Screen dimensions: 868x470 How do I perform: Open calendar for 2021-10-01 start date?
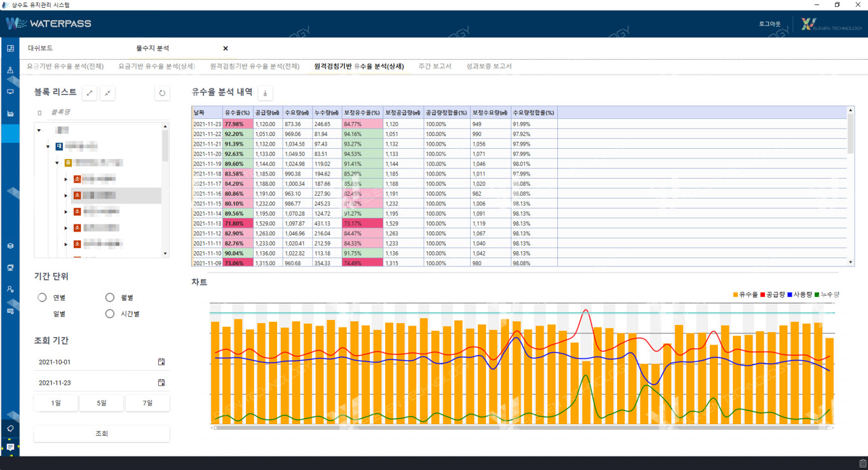(161, 362)
